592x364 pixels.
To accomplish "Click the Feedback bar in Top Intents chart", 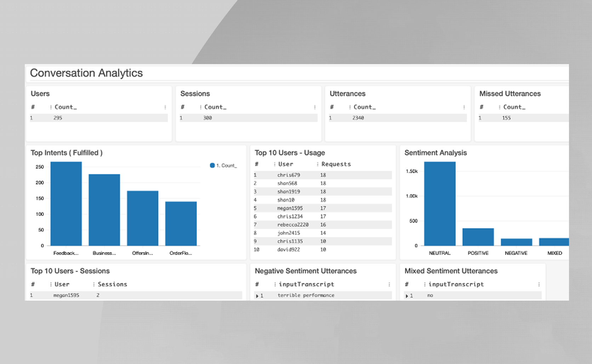I will point(66,204).
